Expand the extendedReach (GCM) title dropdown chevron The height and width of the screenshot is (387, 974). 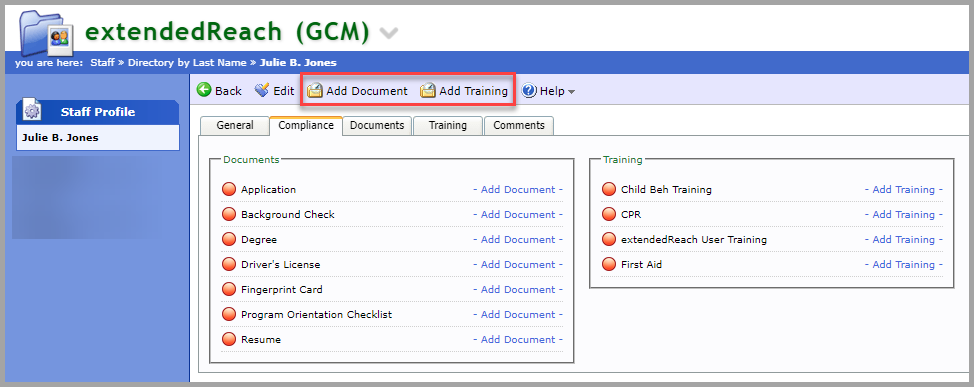click(389, 32)
